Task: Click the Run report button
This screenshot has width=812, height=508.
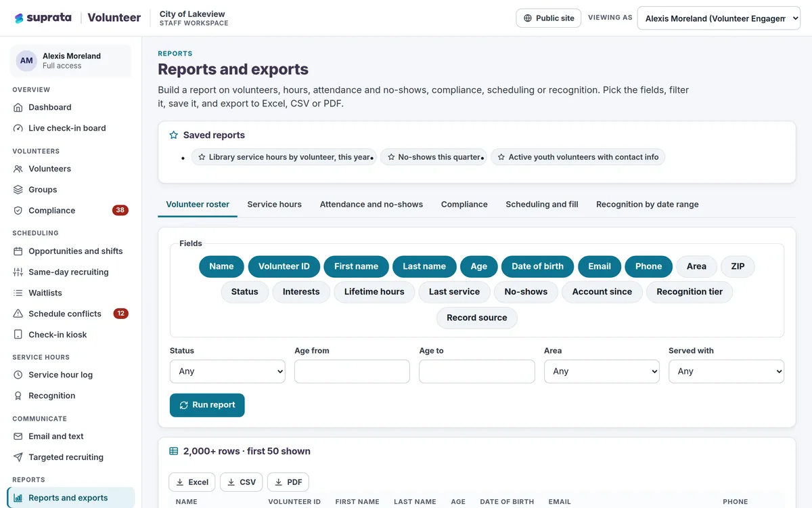Action: click(x=207, y=405)
